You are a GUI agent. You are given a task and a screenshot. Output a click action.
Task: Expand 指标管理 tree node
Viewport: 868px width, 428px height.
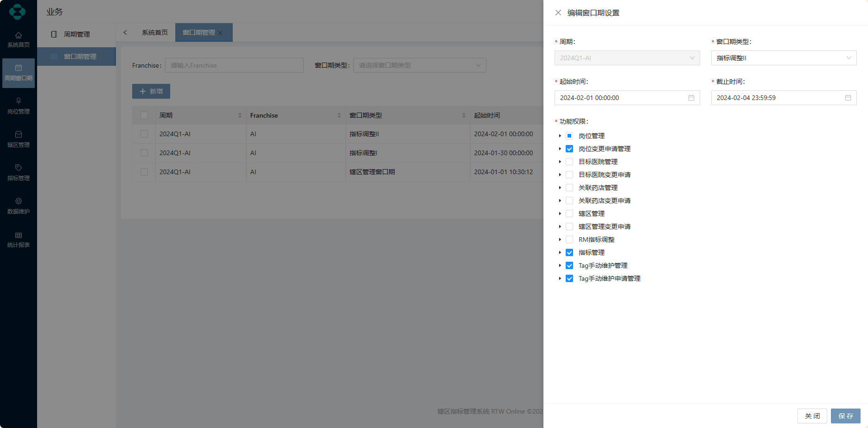(560, 252)
